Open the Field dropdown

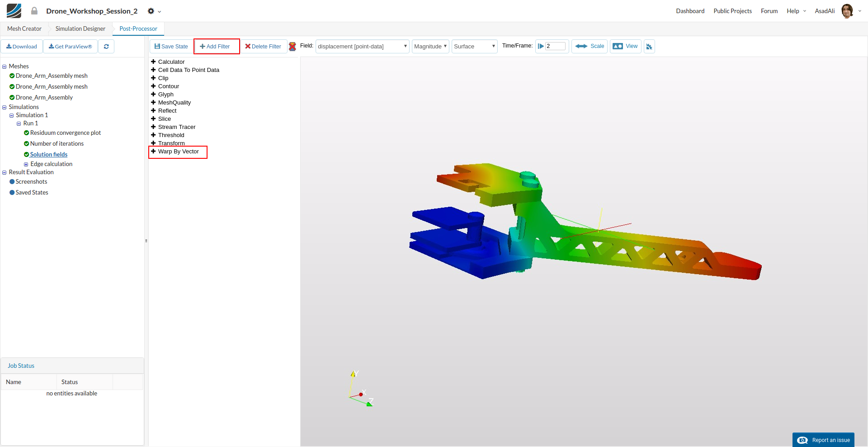click(x=362, y=46)
